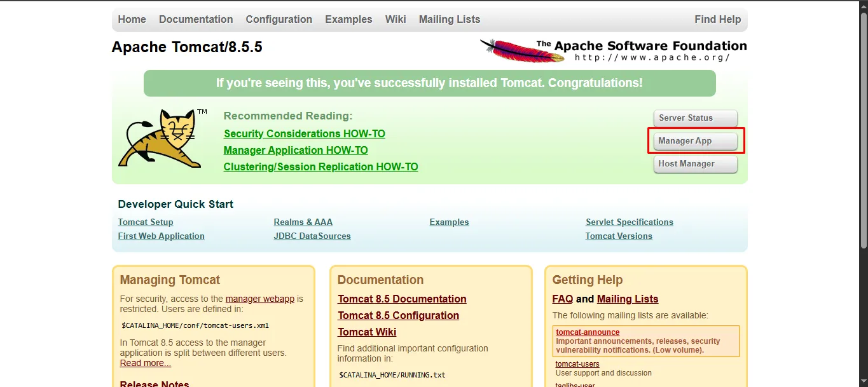Click the Server Status button
868x387 pixels.
[x=695, y=118]
